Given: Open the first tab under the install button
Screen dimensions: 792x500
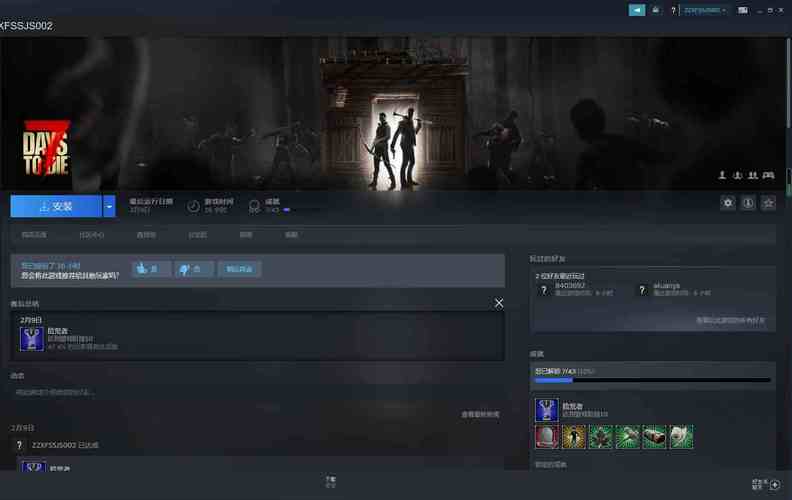Looking at the screenshot, I should click(34, 235).
